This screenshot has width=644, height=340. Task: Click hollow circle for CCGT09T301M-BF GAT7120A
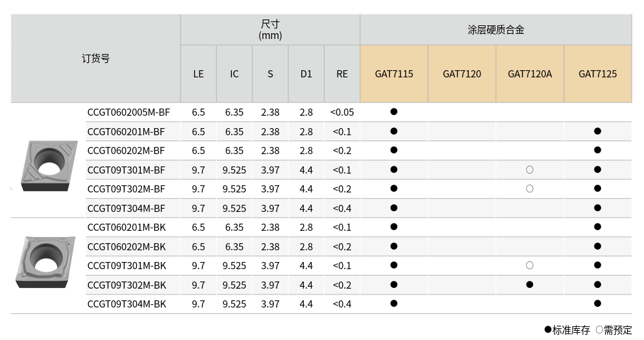tap(530, 170)
